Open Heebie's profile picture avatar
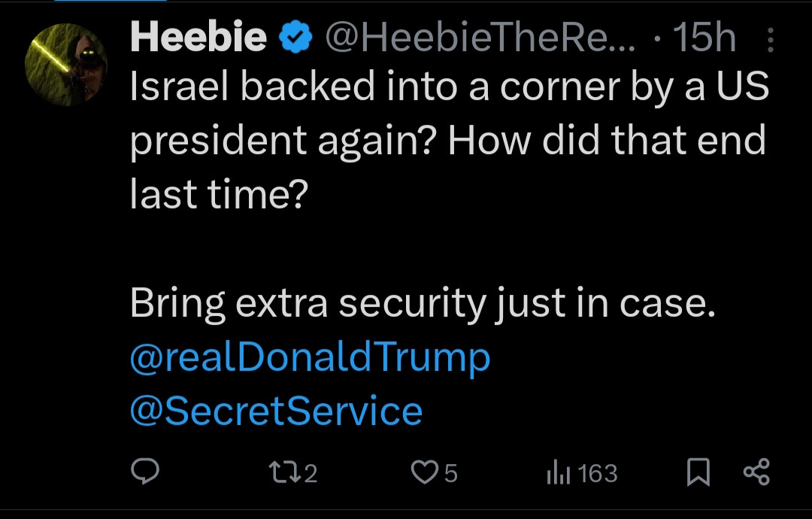This screenshot has height=519, width=812. point(65,64)
